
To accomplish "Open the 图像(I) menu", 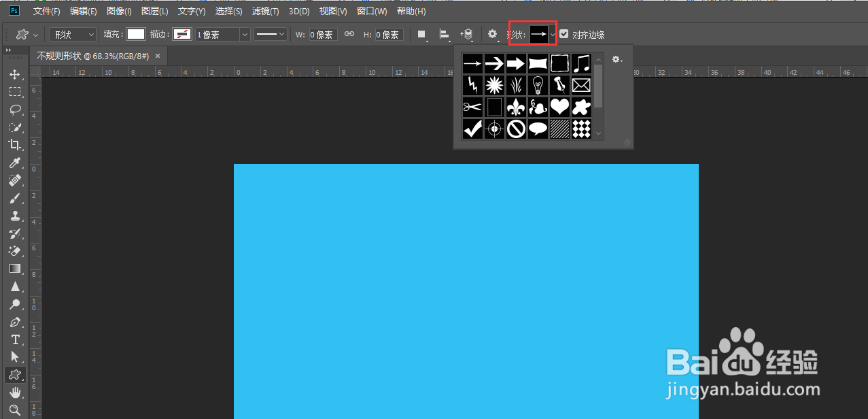I will [119, 11].
